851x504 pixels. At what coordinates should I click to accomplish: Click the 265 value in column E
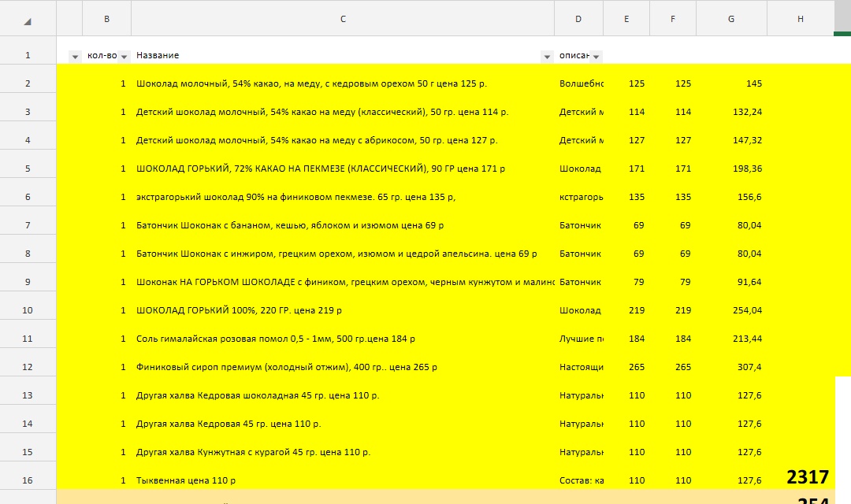click(636, 367)
